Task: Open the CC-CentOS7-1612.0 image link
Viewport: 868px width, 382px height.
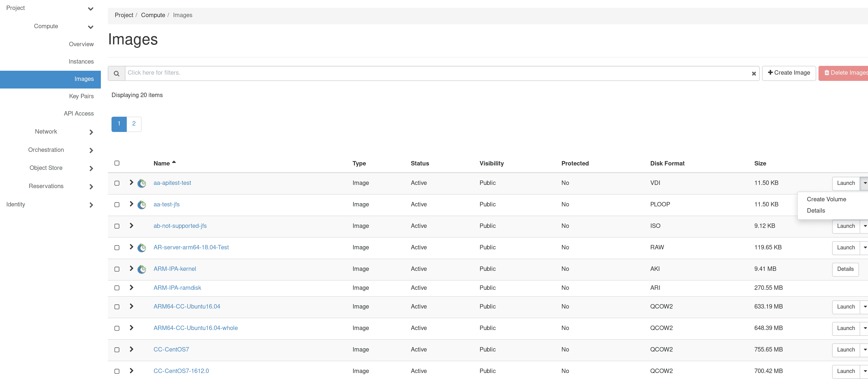Action: point(181,371)
